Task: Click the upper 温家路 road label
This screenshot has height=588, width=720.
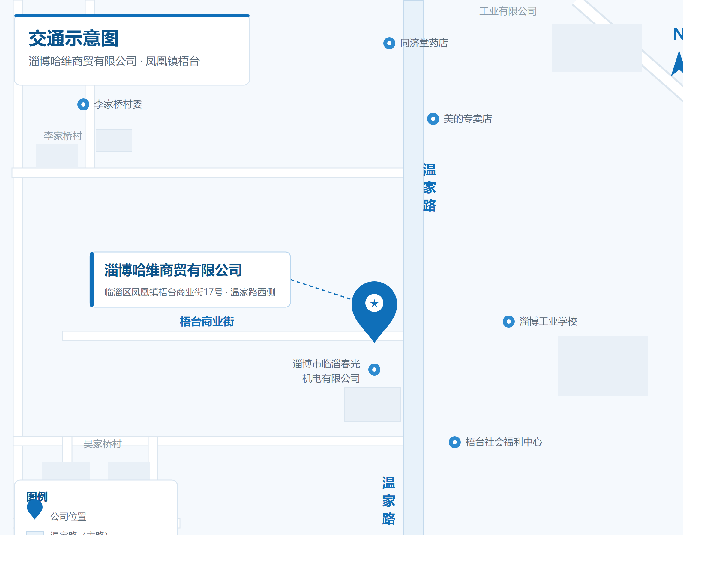Action: coord(429,187)
